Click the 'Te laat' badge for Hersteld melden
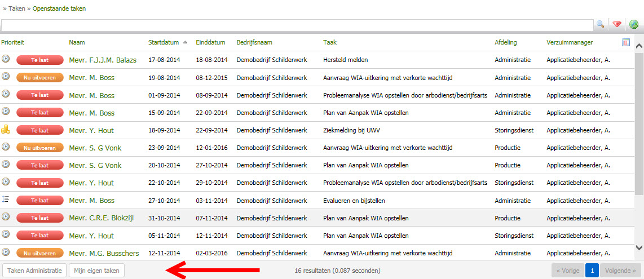 39,60
